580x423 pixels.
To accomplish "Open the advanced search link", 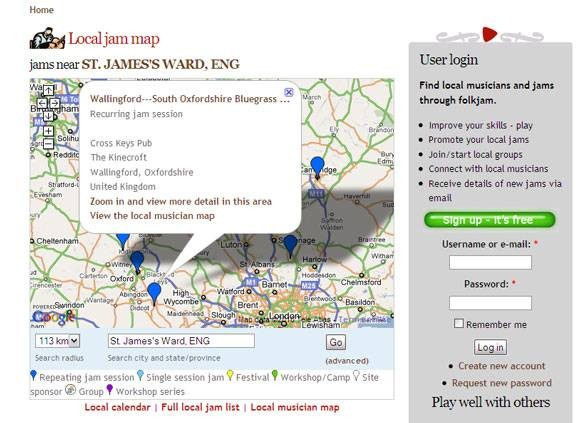I will 347,361.
